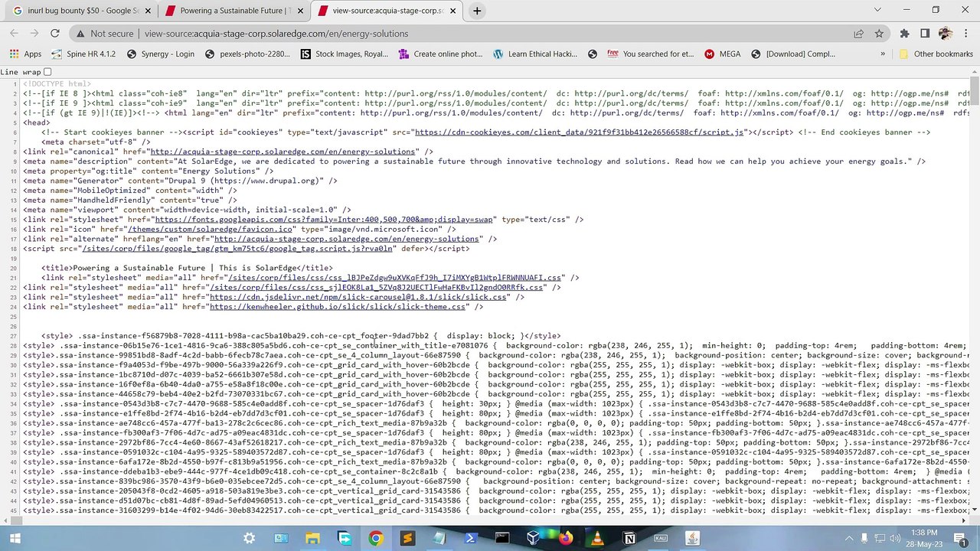Open the Chrome profile avatar

click(x=945, y=34)
